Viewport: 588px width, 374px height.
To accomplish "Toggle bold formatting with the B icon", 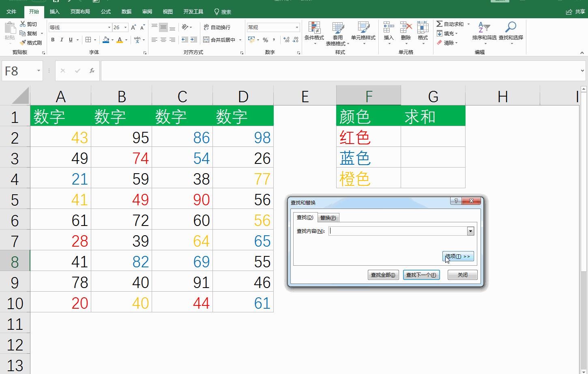I will (52, 40).
